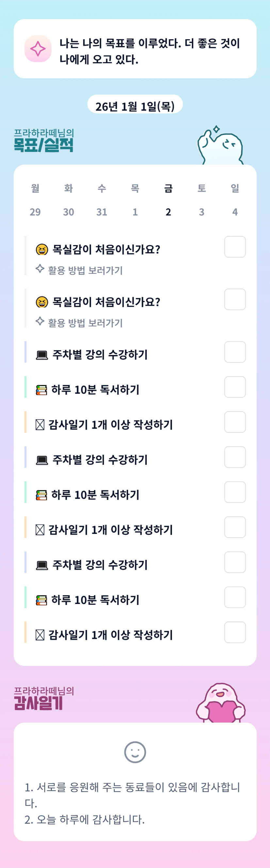Click the laughing emoji on first 목실감이 처음이신가요 item
Viewport: 270px width, 868px height.
pyautogui.click(x=42, y=250)
